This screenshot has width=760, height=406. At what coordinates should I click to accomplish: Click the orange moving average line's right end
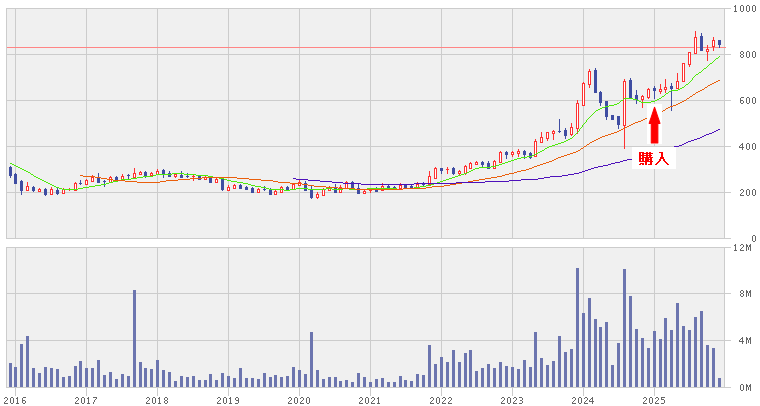717,82
